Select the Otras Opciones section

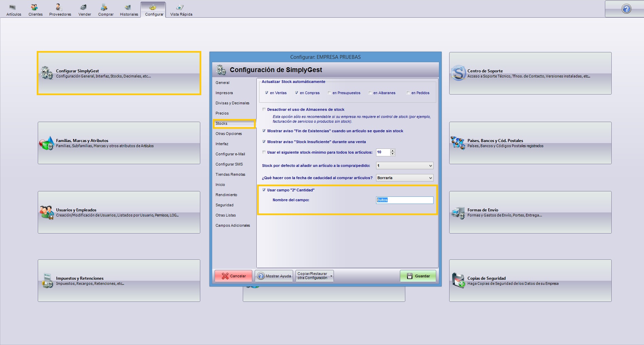[228, 134]
